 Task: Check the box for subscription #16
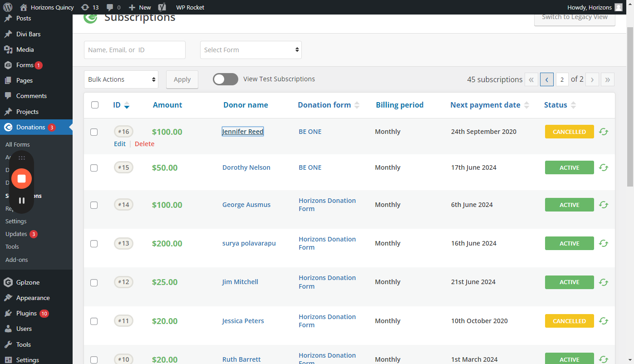[x=94, y=132]
